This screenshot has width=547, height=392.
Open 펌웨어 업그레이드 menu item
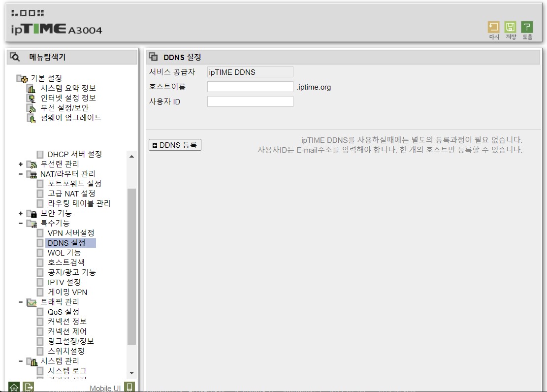[71, 118]
